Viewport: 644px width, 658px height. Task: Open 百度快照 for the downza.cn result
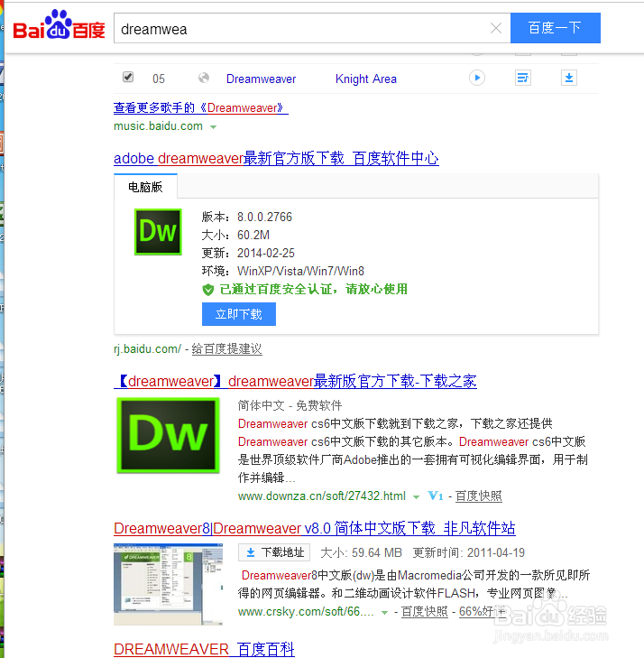pos(478,496)
